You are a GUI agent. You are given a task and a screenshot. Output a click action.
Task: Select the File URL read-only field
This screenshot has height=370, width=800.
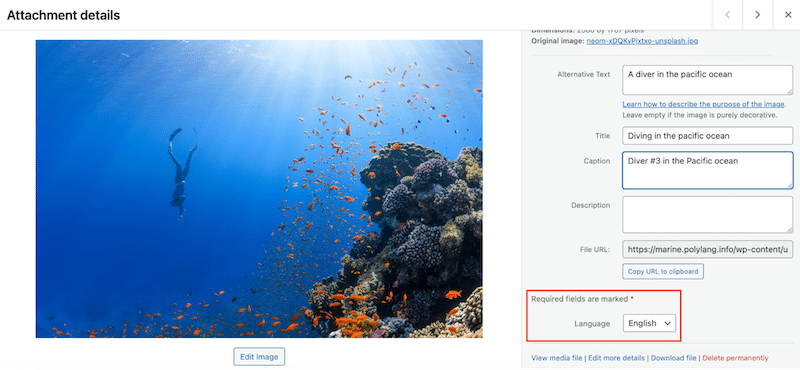pos(708,250)
